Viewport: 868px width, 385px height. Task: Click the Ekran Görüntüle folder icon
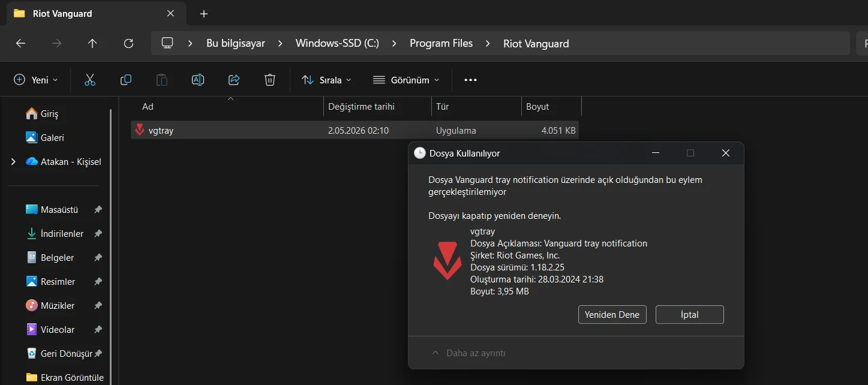pos(32,377)
